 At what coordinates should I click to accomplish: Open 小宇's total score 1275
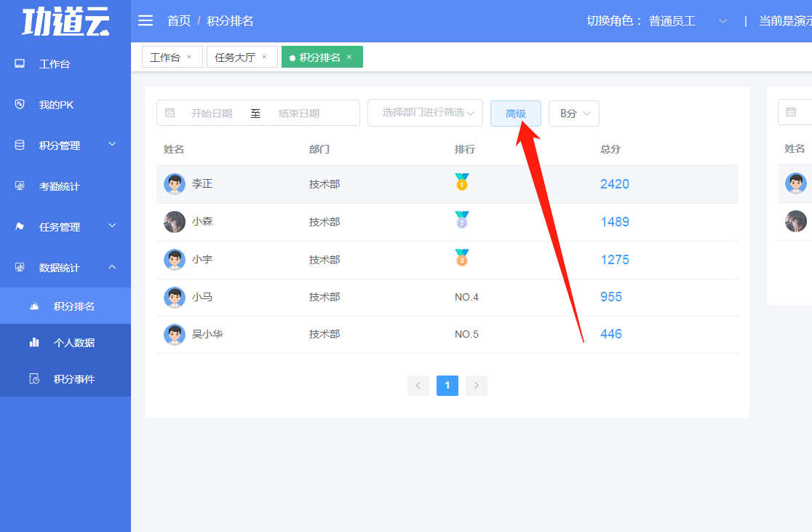click(615, 260)
